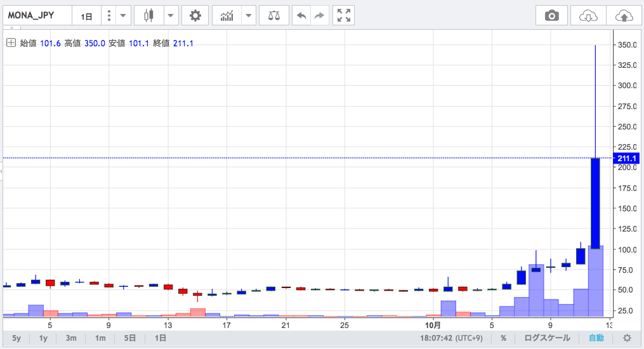The width and height of the screenshot is (644, 349).
Task: Click the 211.1 current price label
Action: tap(626, 158)
